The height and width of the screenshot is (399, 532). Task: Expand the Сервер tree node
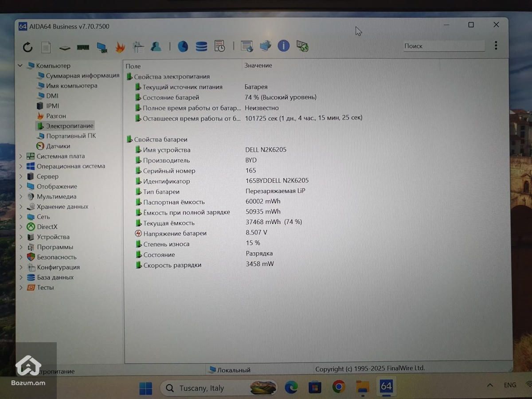20,176
